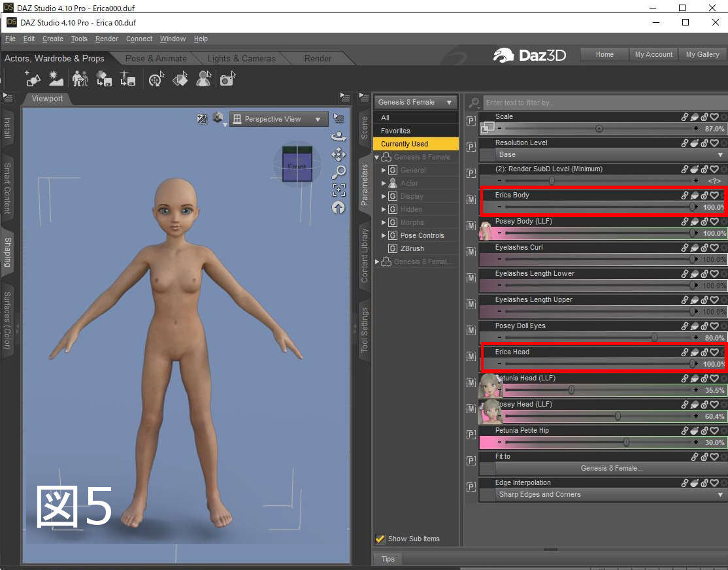Switch to the Lights & Cameras tab
728x570 pixels.
(x=241, y=59)
